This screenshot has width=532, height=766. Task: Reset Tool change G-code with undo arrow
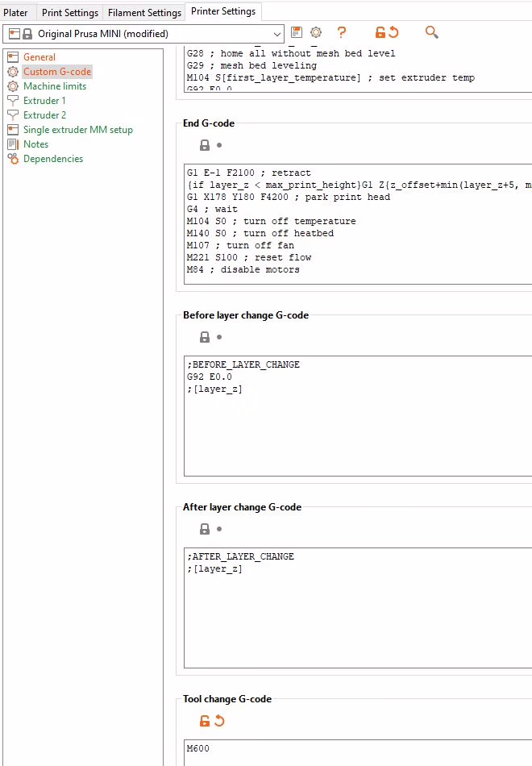[x=219, y=721]
